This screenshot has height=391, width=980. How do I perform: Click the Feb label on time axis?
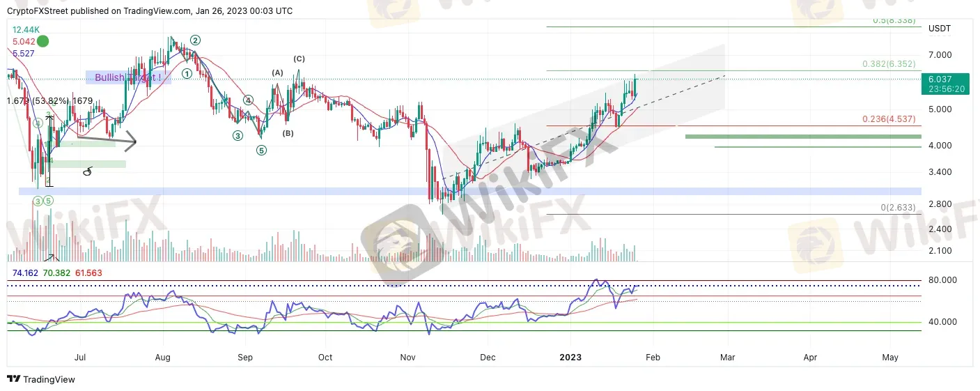pos(651,358)
